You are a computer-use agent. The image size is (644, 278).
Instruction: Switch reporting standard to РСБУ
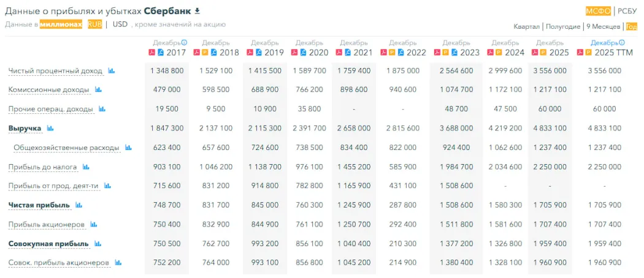(x=627, y=11)
